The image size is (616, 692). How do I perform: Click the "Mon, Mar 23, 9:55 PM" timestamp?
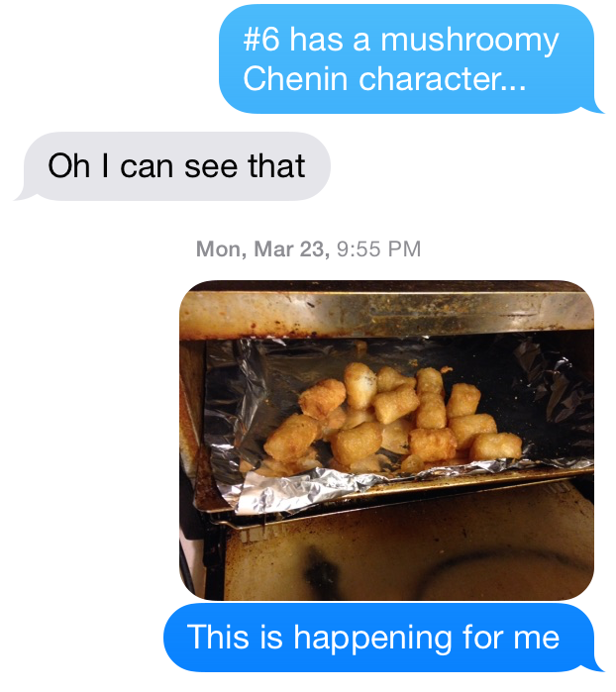tap(308, 248)
